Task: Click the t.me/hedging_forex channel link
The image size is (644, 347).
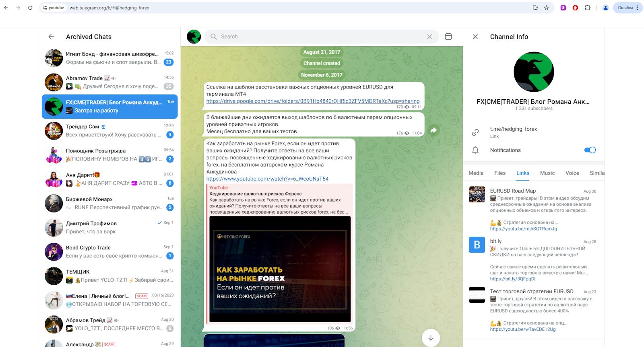Action: pos(513,129)
